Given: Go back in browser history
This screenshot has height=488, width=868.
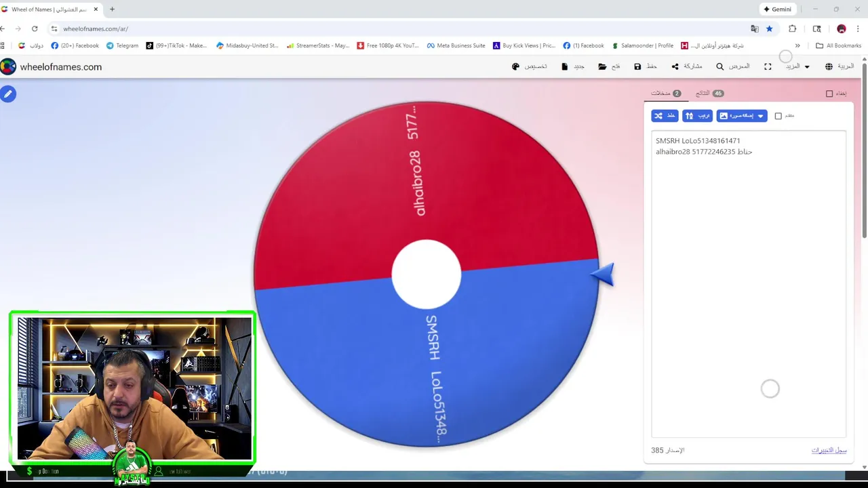Looking at the screenshot, I should pos(3,28).
